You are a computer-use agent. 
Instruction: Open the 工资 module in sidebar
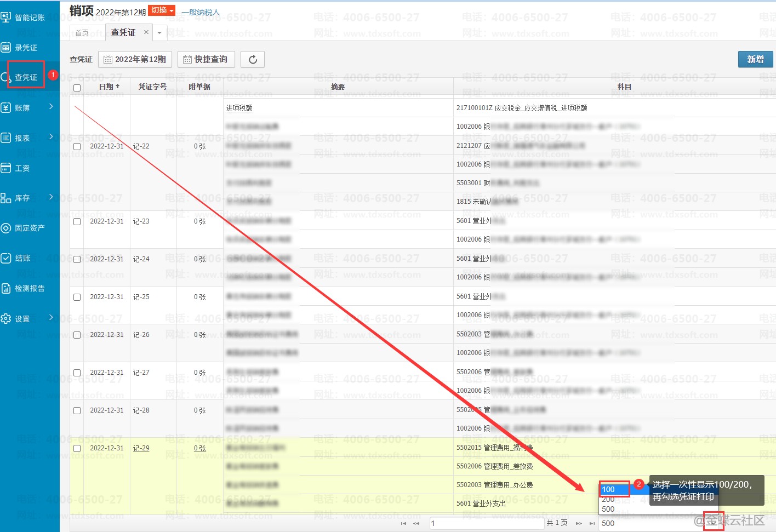tap(22, 168)
